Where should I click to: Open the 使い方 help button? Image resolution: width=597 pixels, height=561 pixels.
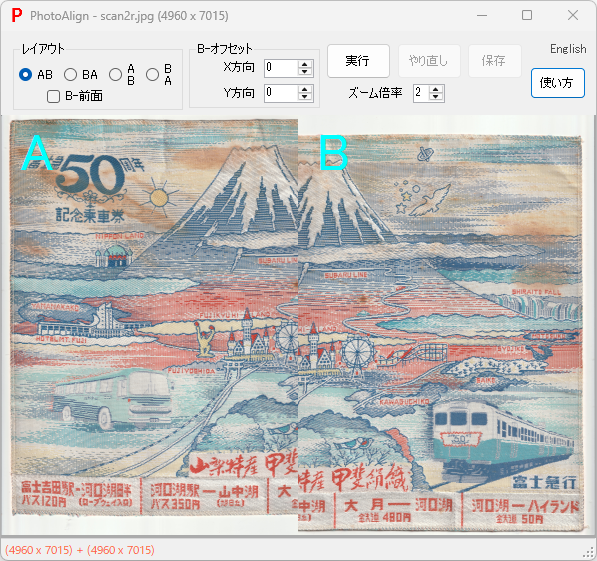point(558,83)
